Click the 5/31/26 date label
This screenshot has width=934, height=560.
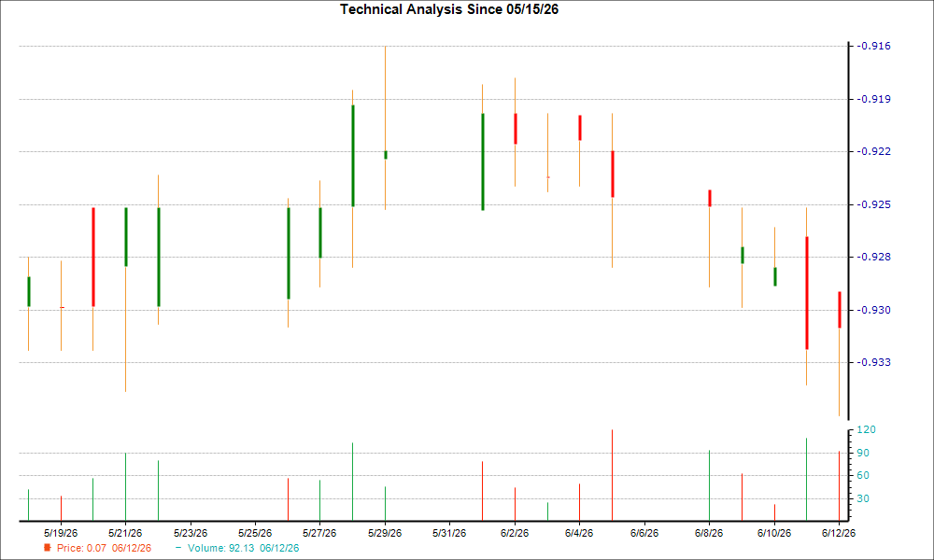449,533
